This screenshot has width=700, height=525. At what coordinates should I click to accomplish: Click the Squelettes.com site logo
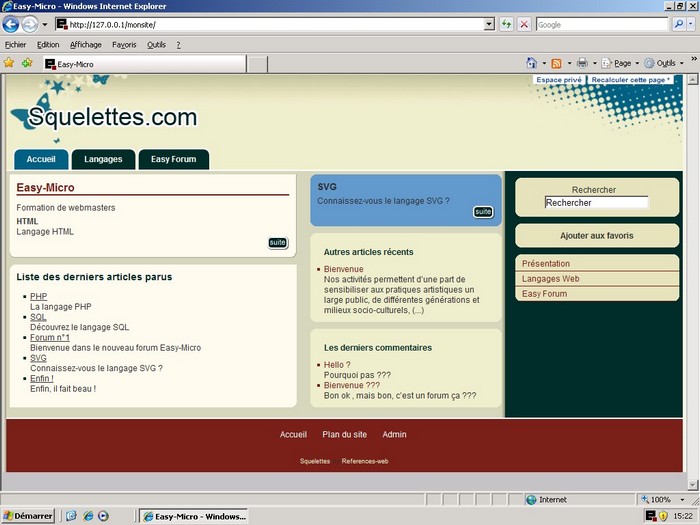click(104, 117)
